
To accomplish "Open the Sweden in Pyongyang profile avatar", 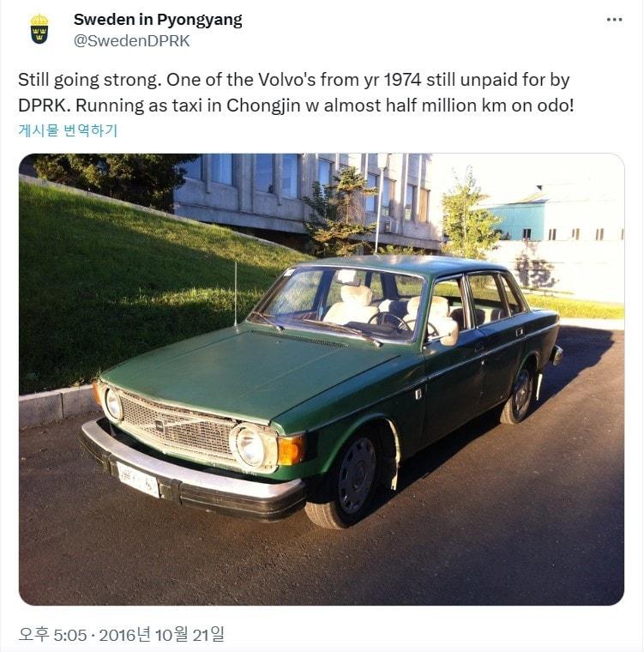I will click(x=39, y=29).
